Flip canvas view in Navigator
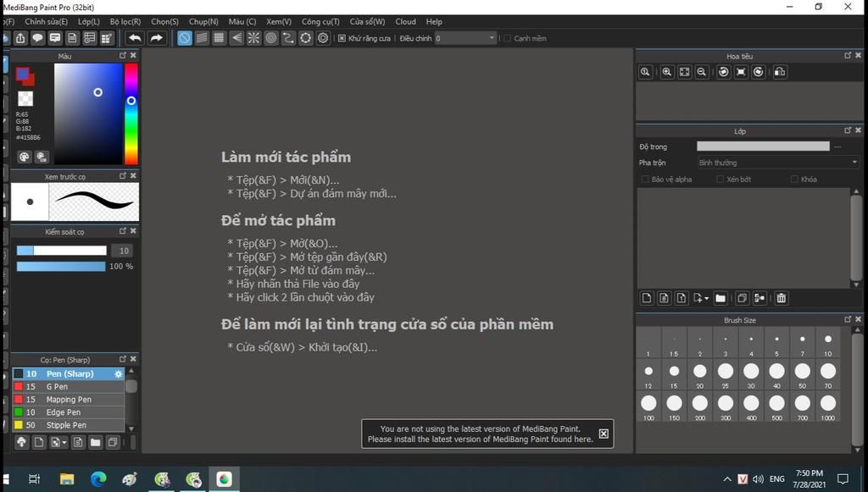 780,72
